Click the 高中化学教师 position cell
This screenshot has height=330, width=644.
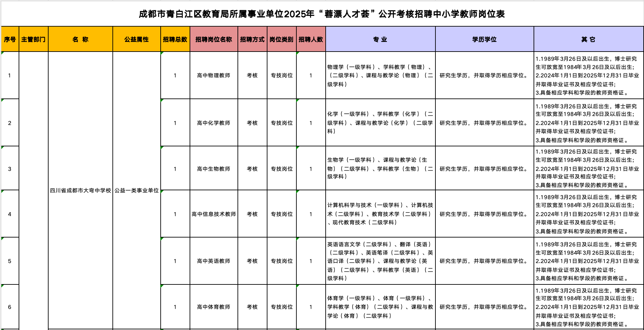pyautogui.click(x=214, y=123)
